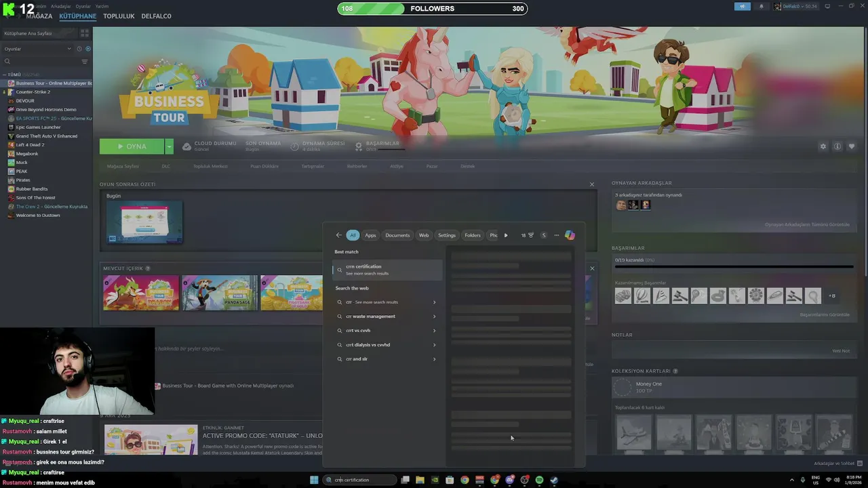Collapse TÜMÜ games category
Screen dimensions: 868x488
5,75
